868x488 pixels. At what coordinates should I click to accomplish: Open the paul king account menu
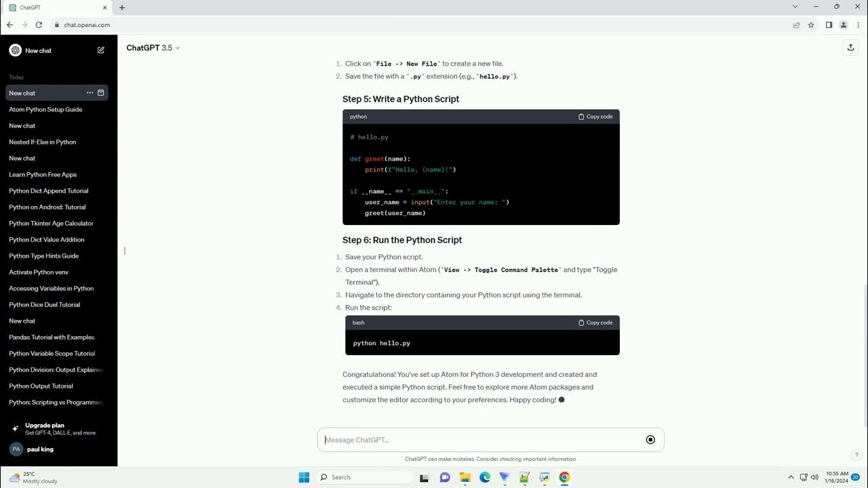pos(58,449)
